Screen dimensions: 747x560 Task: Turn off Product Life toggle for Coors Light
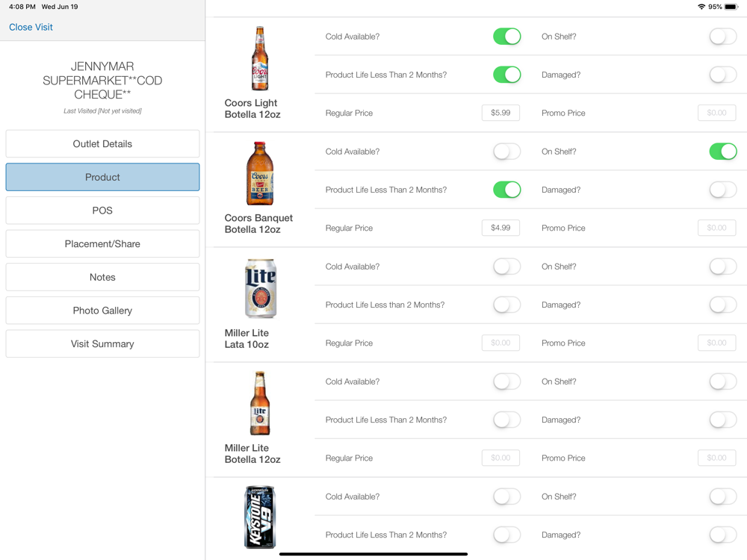(507, 75)
